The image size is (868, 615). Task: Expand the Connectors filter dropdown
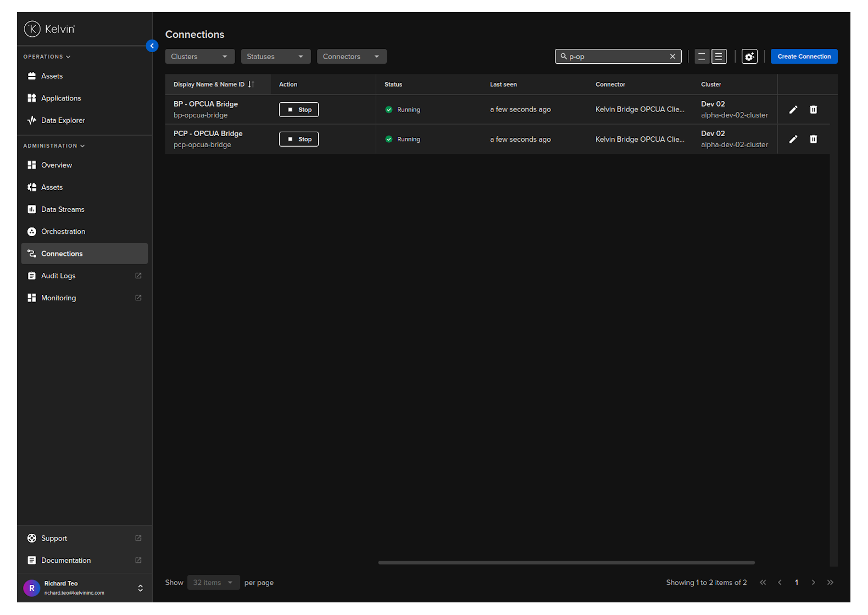(x=351, y=57)
